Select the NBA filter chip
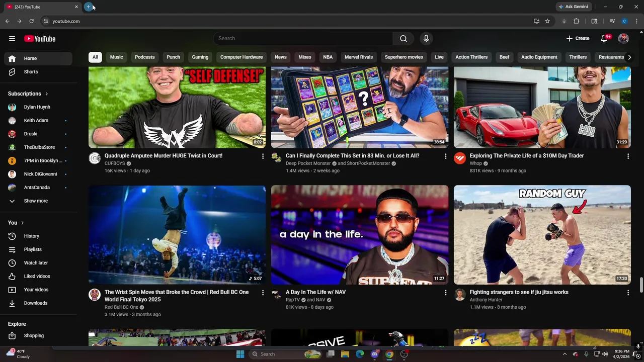The image size is (644, 362). pyautogui.click(x=328, y=57)
